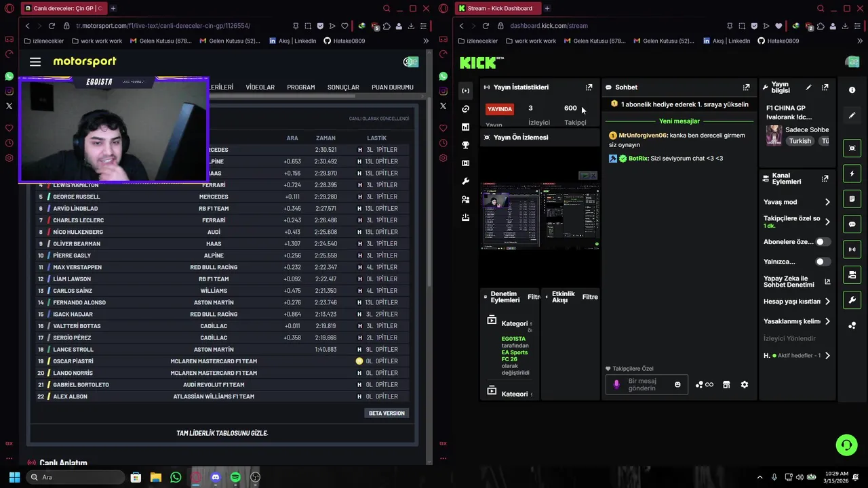Image resolution: width=868 pixels, height=488 pixels.
Task: Open Yapay Zeka ile Sohbet Denetimi link
Action: tap(797, 281)
